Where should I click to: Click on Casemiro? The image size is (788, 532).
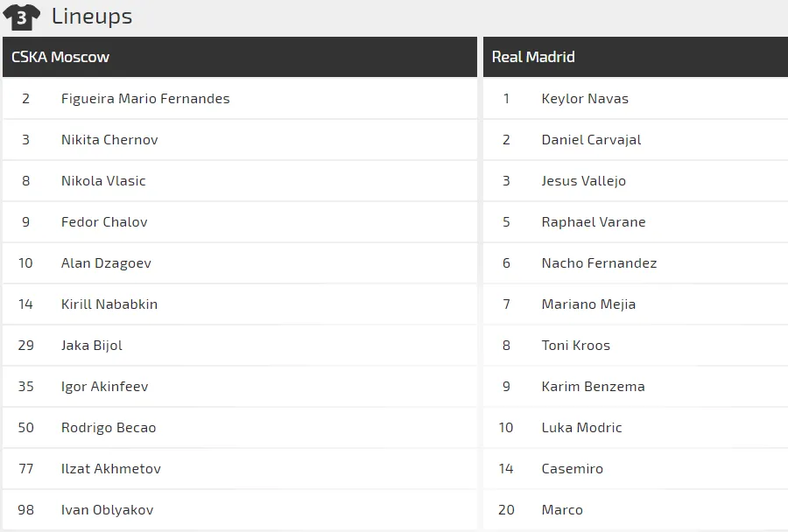coord(572,469)
